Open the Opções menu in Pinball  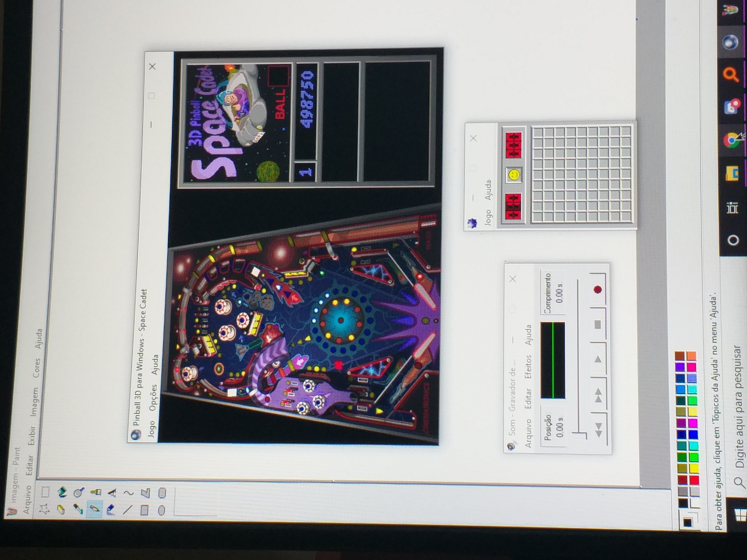154,397
